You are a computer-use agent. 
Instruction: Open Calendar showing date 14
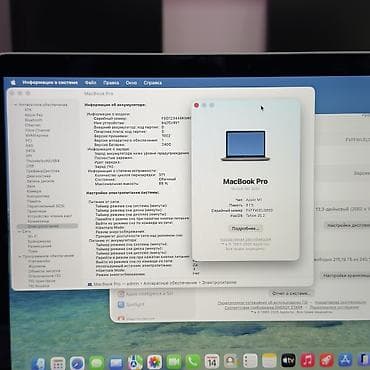(x=212, y=361)
